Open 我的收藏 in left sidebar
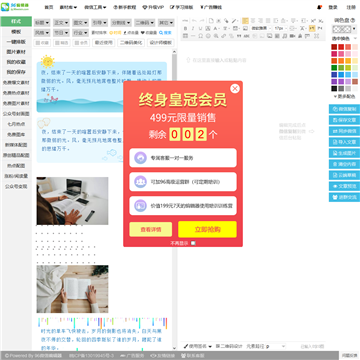 16,62
